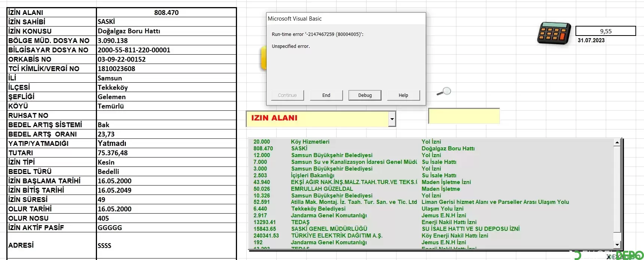This screenshot has width=644, height=260.
Task: Click the cell showing 1810023608
Action: tap(166, 68)
